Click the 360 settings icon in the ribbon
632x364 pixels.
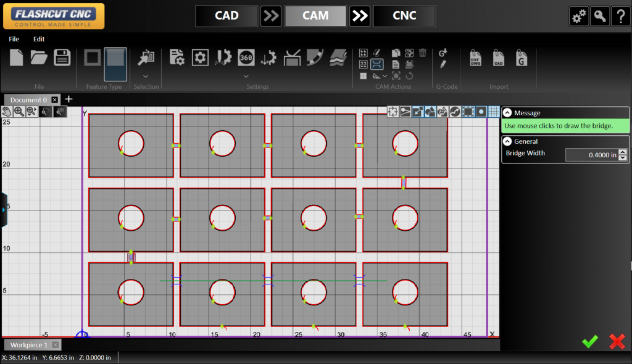(x=246, y=57)
